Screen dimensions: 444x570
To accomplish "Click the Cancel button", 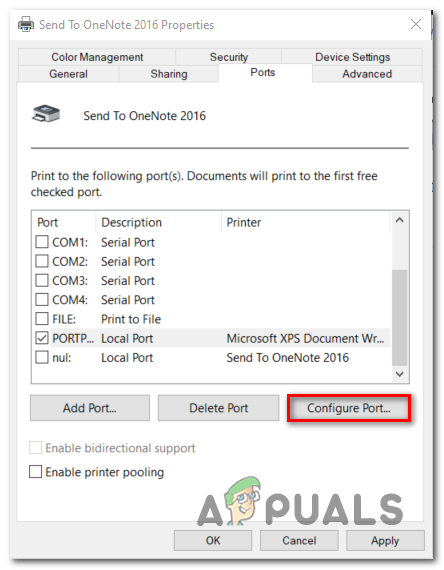I will click(x=299, y=541).
